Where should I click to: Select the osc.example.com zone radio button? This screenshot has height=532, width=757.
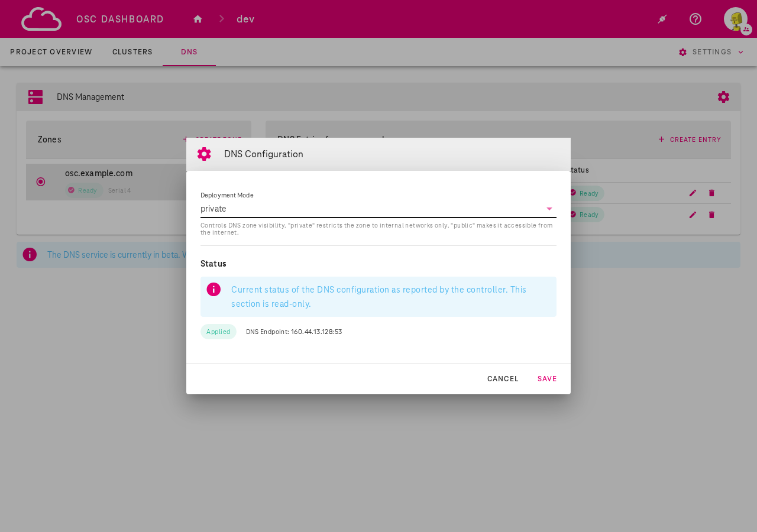40,181
